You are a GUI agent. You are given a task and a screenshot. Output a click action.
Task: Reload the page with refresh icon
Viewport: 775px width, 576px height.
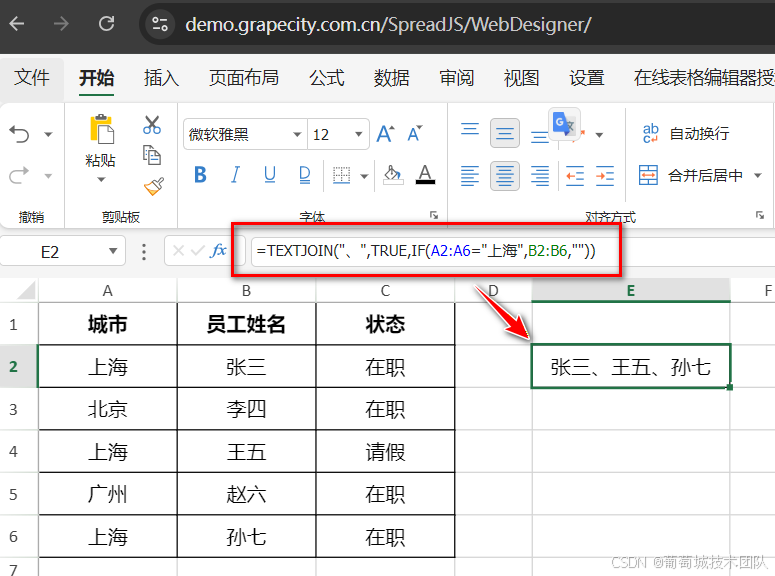tap(106, 23)
